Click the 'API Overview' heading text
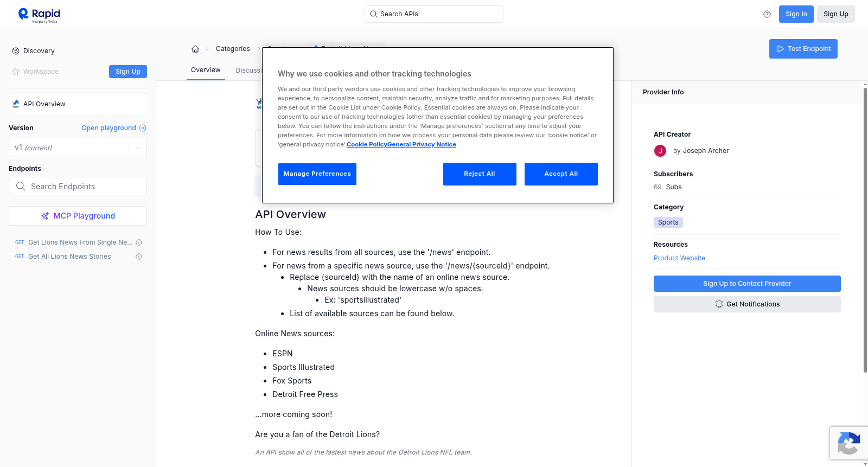Image resolution: width=868 pixels, height=467 pixels. [290, 214]
